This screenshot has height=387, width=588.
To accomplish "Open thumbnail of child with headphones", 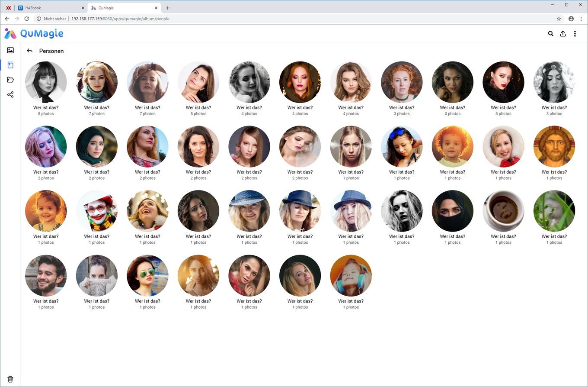I will coord(351,275).
